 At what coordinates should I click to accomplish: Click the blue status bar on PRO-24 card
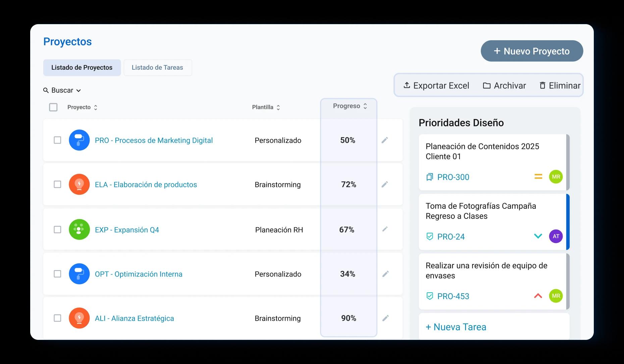(x=568, y=222)
